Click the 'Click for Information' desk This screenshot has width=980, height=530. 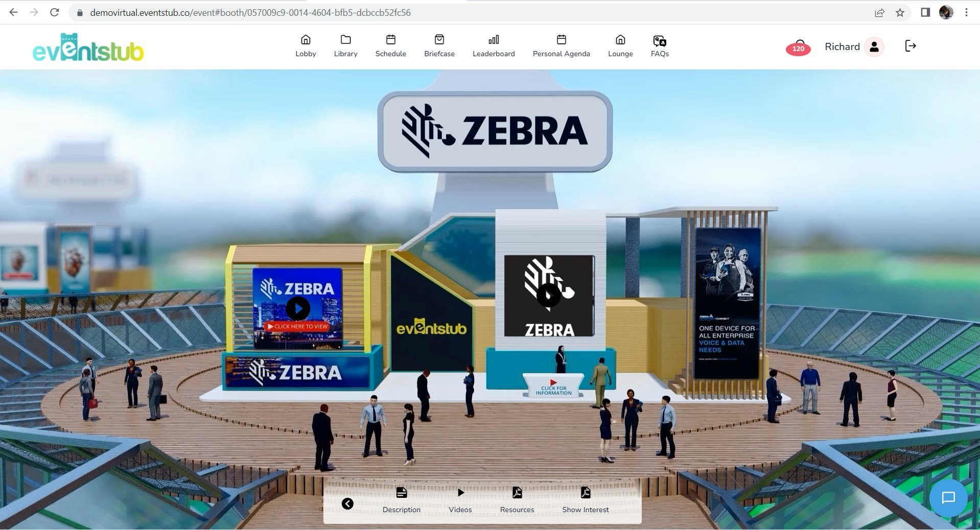553,387
